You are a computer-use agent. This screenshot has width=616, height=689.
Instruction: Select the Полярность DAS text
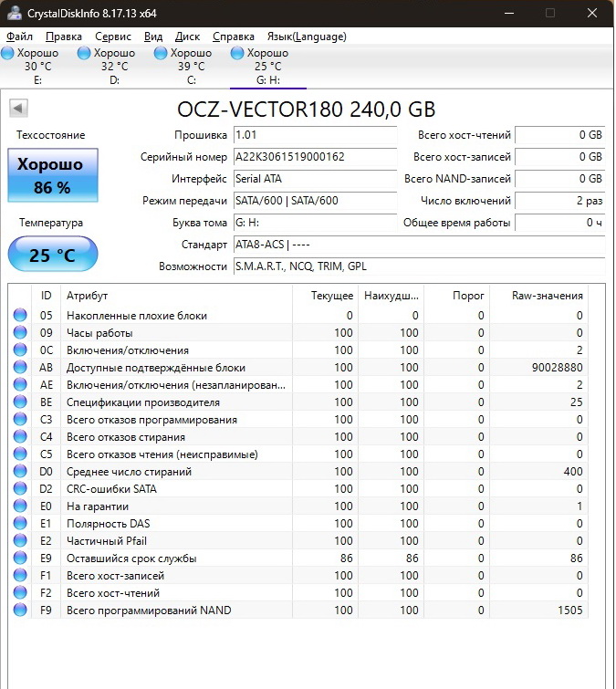pos(108,524)
